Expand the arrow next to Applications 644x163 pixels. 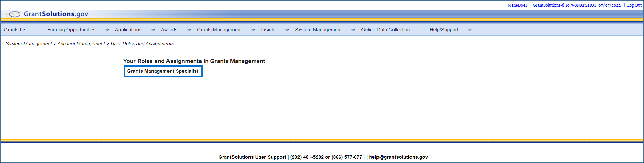pyautogui.click(x=153, y=30)
